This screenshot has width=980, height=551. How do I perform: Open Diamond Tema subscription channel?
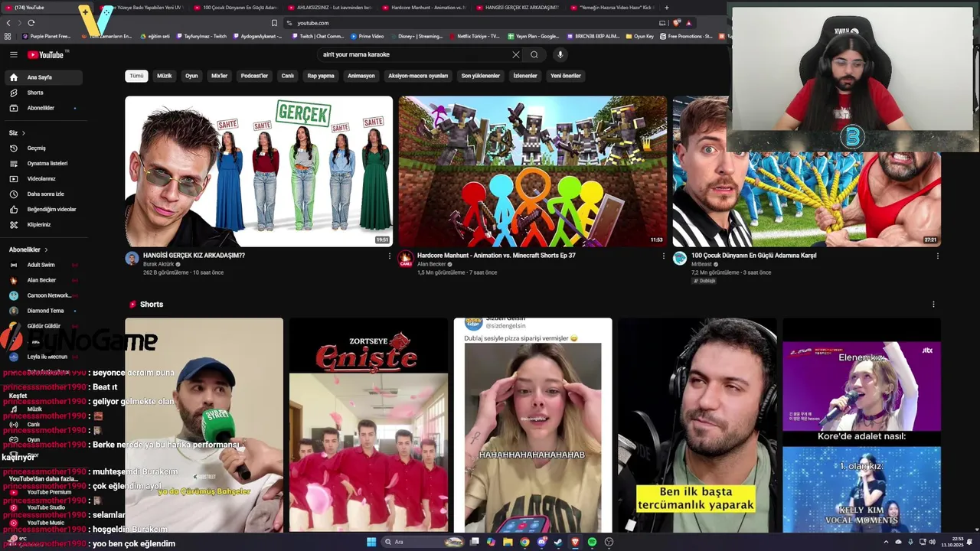pos(43,311)
